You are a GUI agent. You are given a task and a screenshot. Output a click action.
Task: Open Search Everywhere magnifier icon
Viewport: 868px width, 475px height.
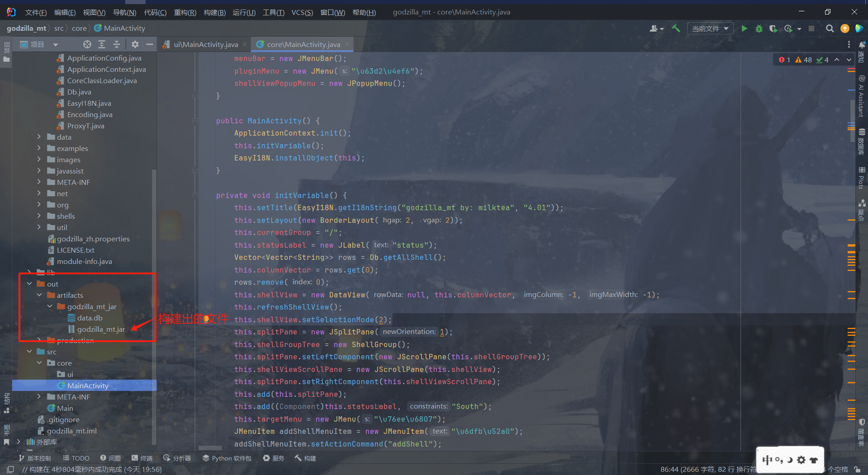[x=830, y=28]
